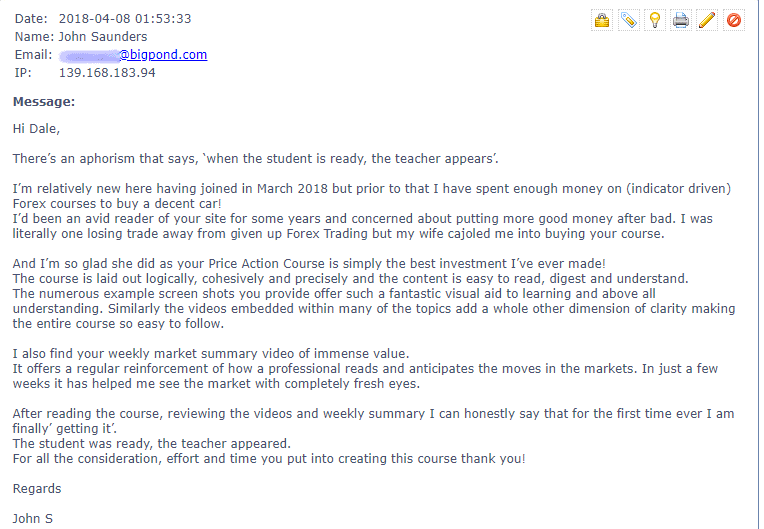This screenshot has height=529, width=764.
Task: Click the yellow light bulb icon
Action: pos(655,20)
